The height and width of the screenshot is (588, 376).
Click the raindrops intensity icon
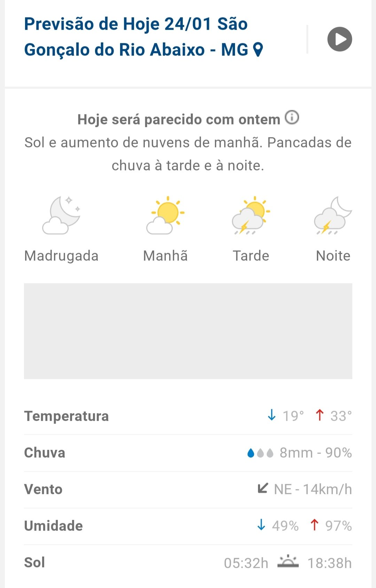click(x=260, y=453)
